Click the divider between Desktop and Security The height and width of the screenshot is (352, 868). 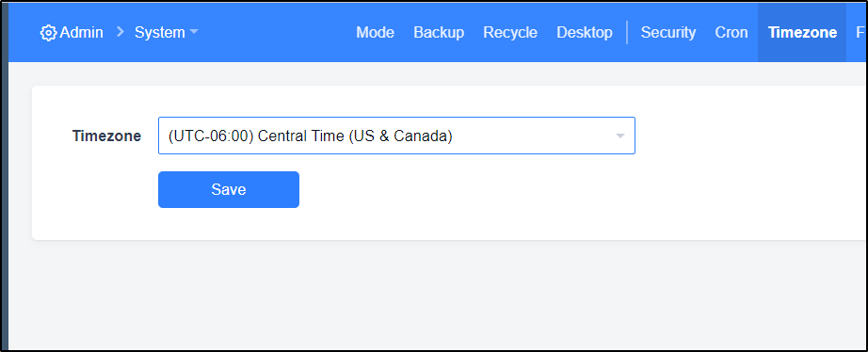coord(627,33)
